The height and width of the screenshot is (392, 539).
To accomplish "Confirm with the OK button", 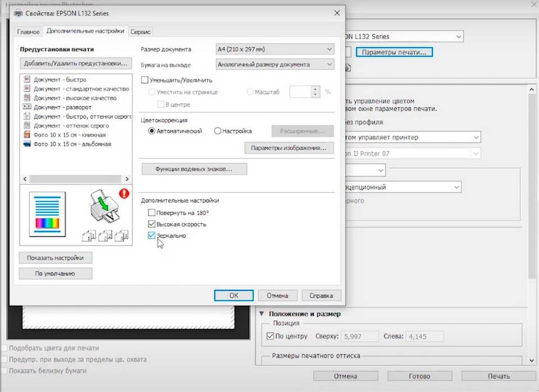I will click(x=234, y=295).
